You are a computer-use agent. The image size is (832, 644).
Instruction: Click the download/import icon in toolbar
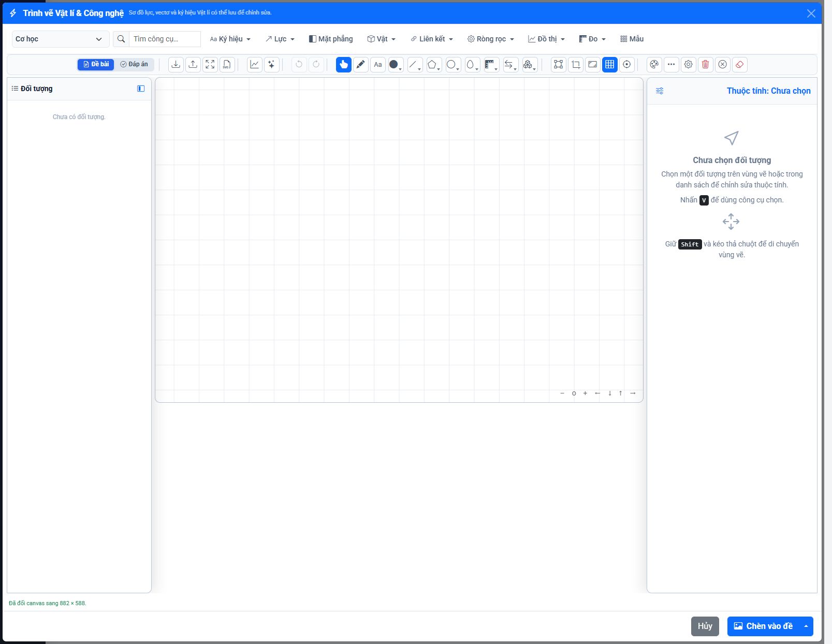click(176, 65)
